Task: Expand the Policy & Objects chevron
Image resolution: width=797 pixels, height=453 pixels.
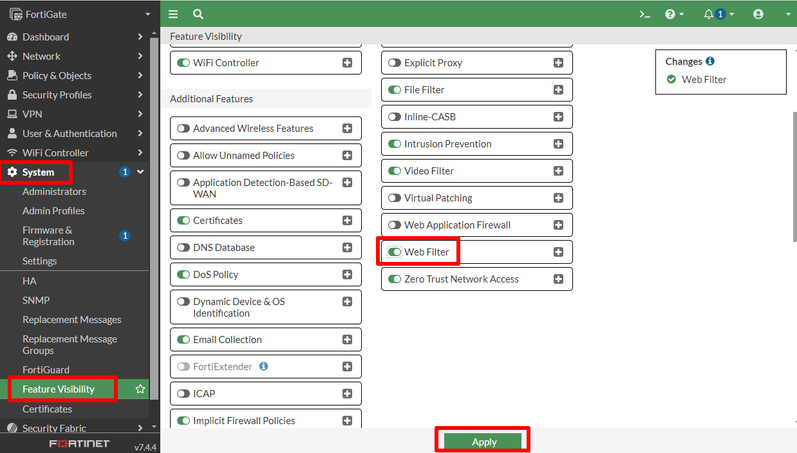Action: 140,75
